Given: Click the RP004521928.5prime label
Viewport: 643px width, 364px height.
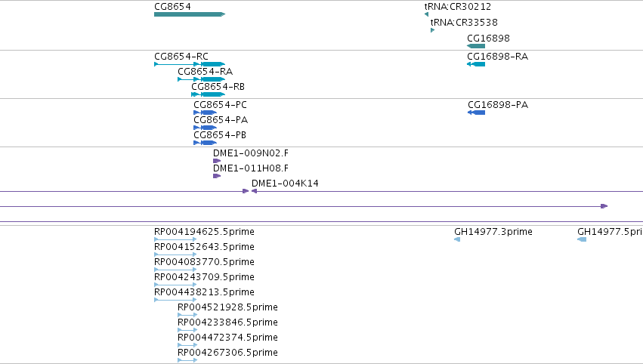Looking at the screenshot, I should click(x=227, y=307).
